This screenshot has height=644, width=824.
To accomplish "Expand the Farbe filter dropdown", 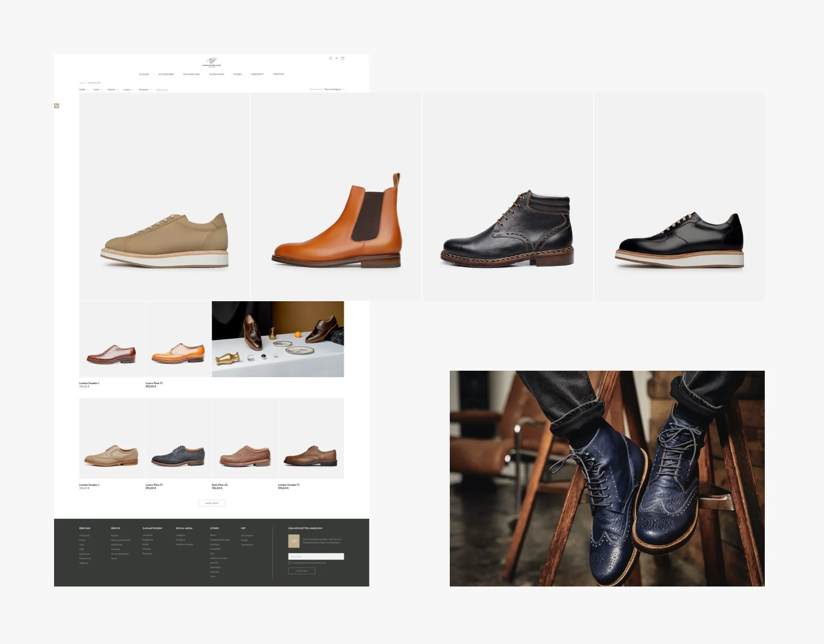I will (97, 90).
